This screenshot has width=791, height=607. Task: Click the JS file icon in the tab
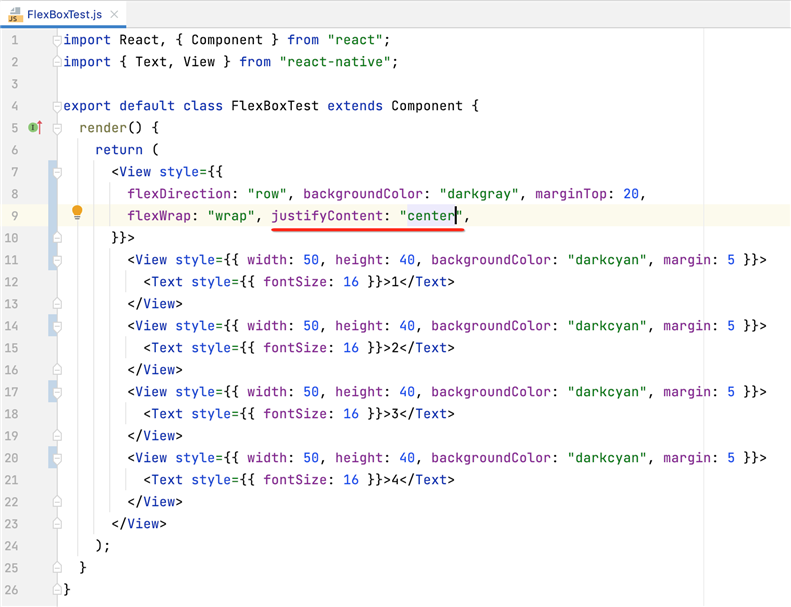pos(15,14)
